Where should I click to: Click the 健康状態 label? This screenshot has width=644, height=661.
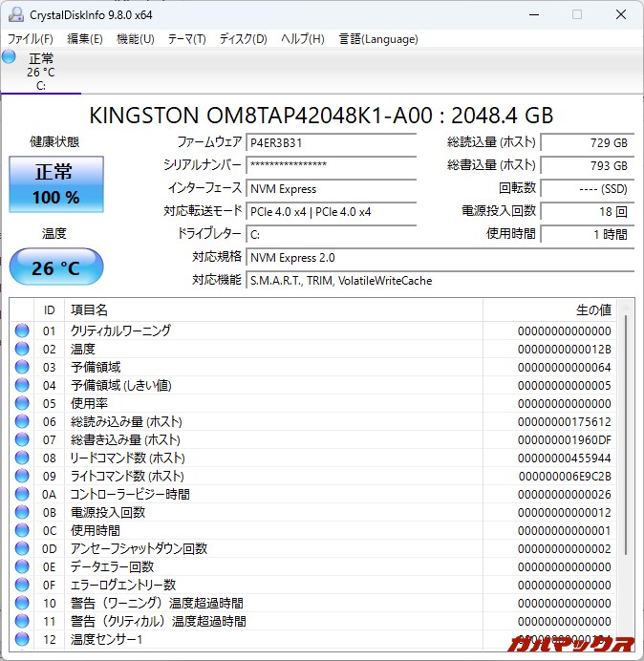[x=54, y=142]
